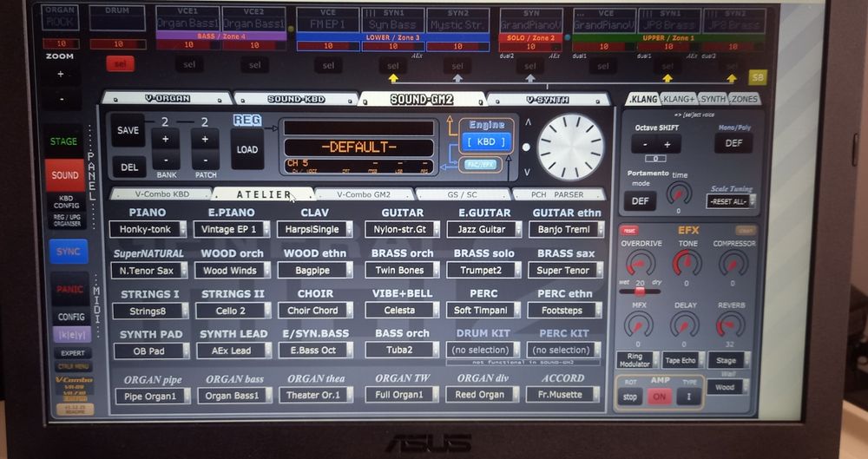Open the ZONES tab
The height and width of the screenshot is (459, 868).
(x=744, y=99)
